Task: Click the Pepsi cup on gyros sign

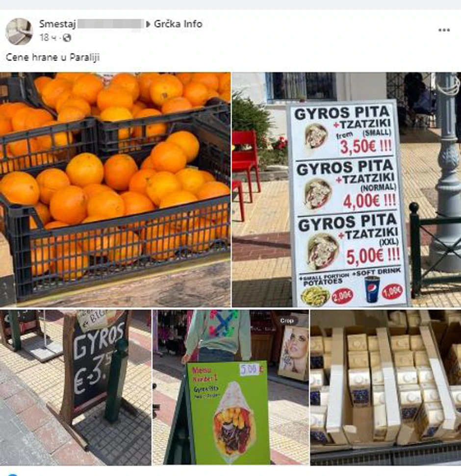Action: (x=372, y=289)
